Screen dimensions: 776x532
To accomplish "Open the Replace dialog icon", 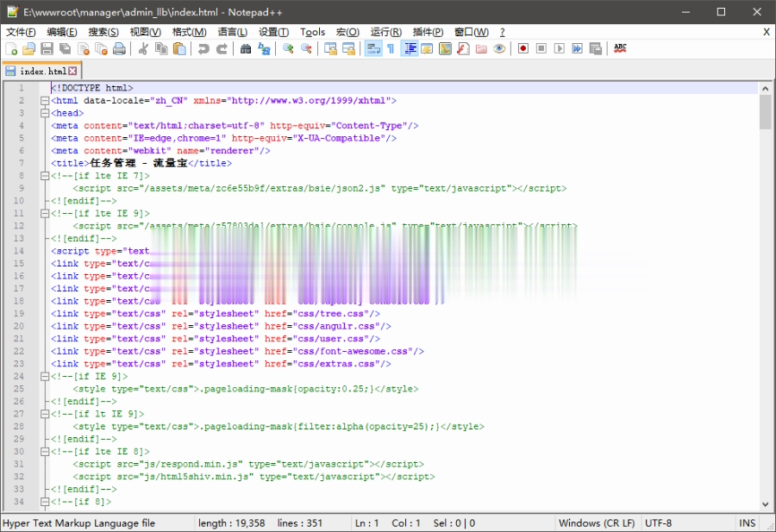I will 264,48.
